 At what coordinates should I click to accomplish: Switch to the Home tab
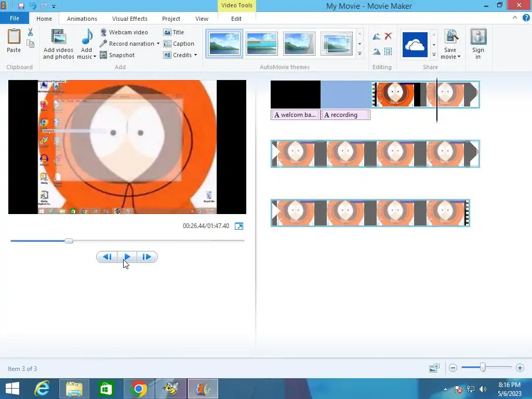44,19
